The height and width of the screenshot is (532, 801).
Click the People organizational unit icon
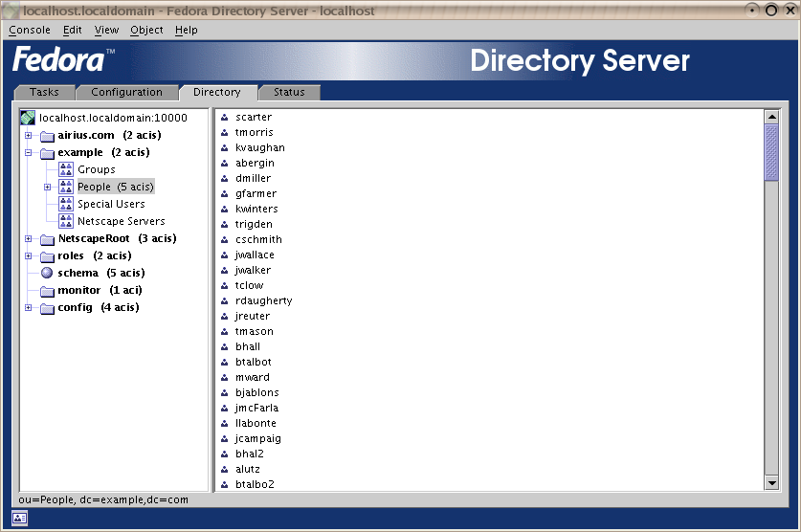coord(66,187)
